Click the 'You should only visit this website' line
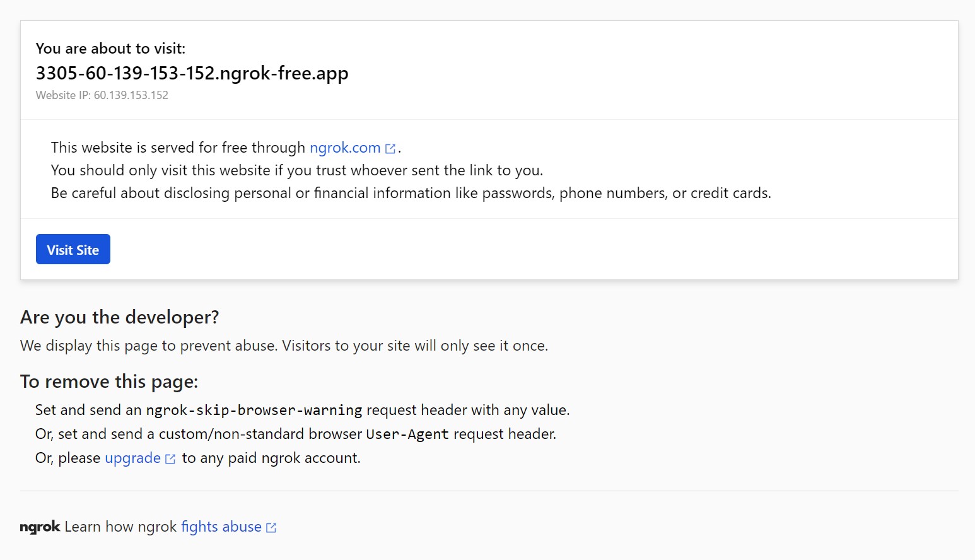Screen dimensions: 975x560 297,170
